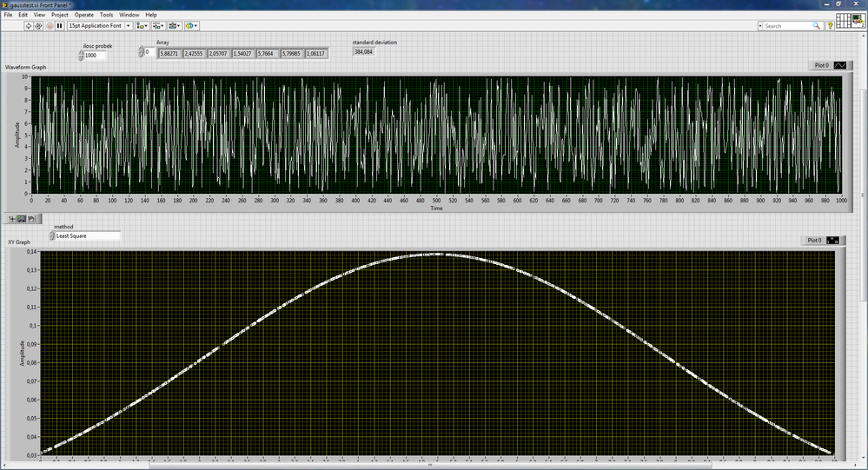
Task: Click the Run arrow button
Action: click(28, 26)
